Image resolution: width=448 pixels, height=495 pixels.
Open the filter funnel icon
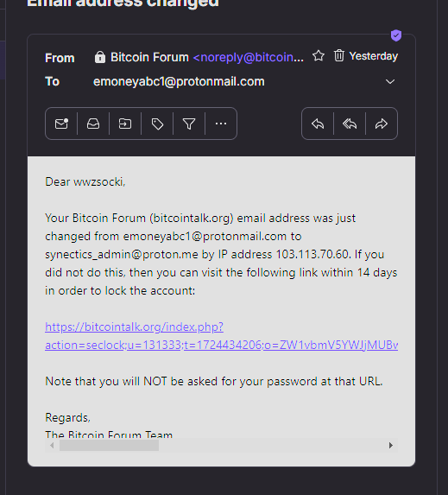[189, 124]
